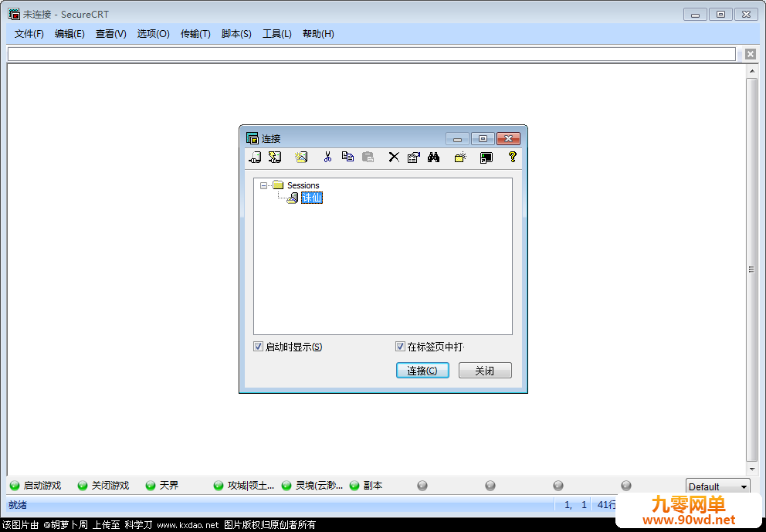Open the Default button bar dropdown

(717, 486)
